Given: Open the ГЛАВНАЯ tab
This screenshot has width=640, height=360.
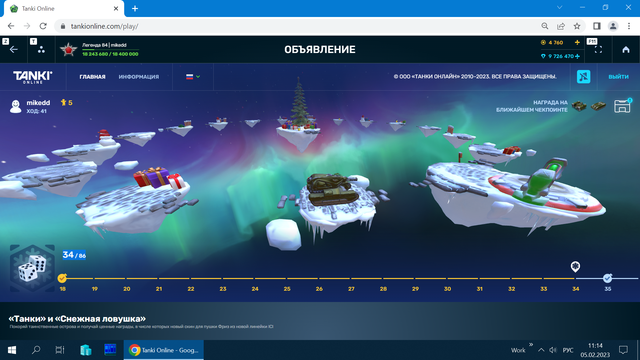Looking at the screenshot, I should coord(92,77).
